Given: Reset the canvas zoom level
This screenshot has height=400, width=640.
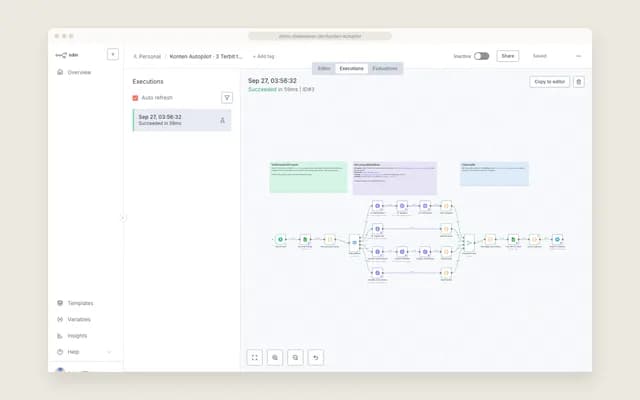Looking at the screenshot, I should (316, 358).
